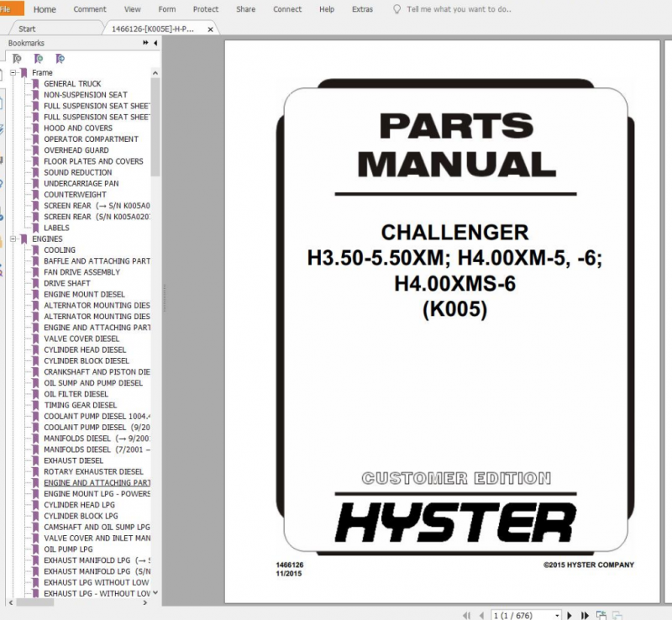Screen dimensions: 672x620
Task: Open the CYLINDER BLOCK DIESEL bookmark
Action: coord(87,361)
